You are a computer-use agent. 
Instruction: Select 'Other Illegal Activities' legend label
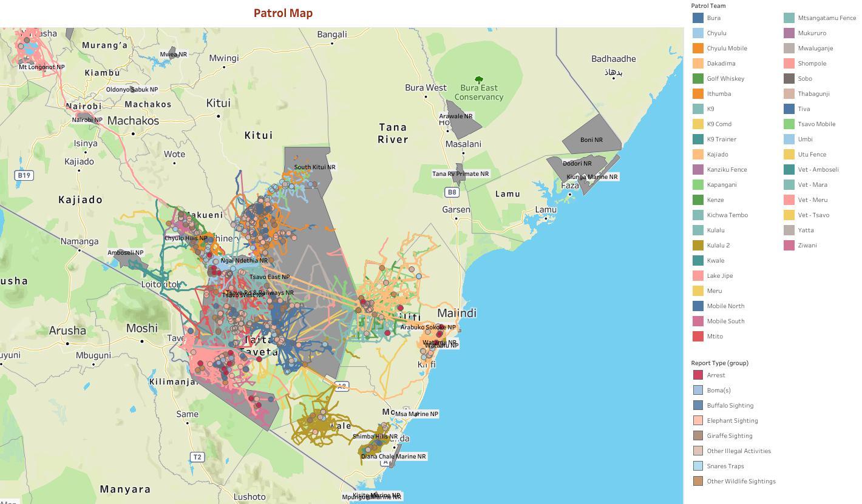click(x=739, y=451)
